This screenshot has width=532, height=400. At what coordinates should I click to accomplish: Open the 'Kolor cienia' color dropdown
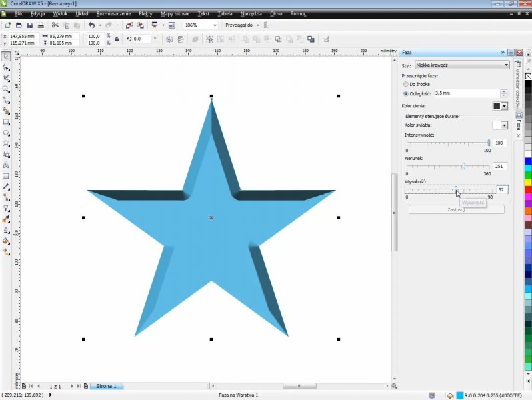504,106
